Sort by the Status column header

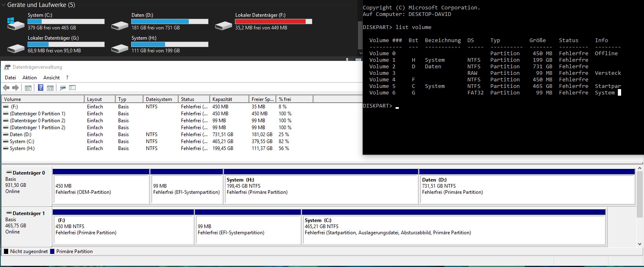click(x=194, y=99)
